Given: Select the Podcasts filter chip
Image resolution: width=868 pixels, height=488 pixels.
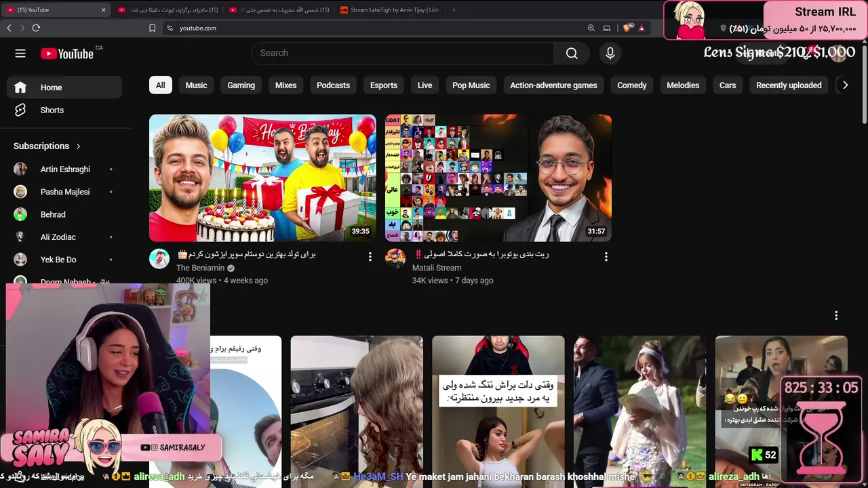Looking at the screenshot, I should (x=333, y=85).
